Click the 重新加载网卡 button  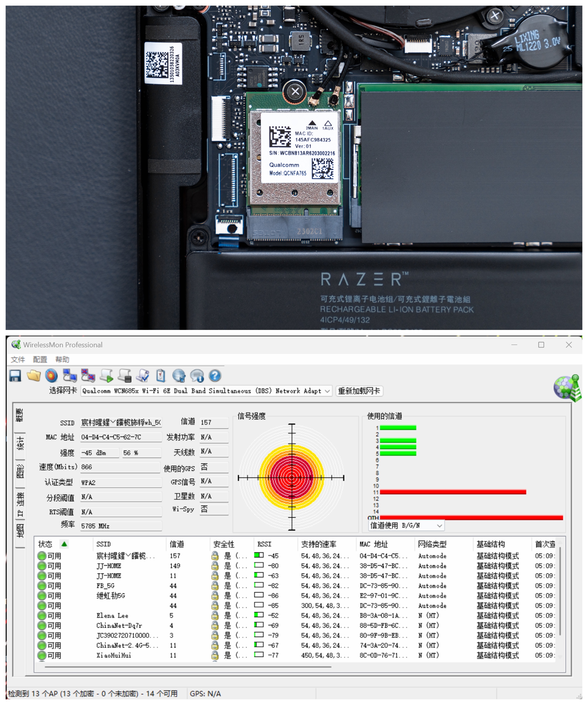[x=359, y=391]
